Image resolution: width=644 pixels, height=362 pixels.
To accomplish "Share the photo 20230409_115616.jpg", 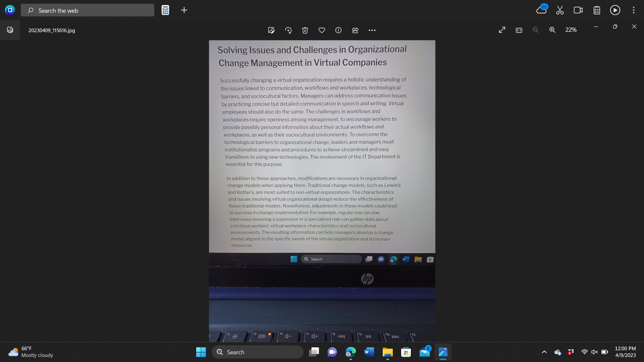I will [355, 30].
